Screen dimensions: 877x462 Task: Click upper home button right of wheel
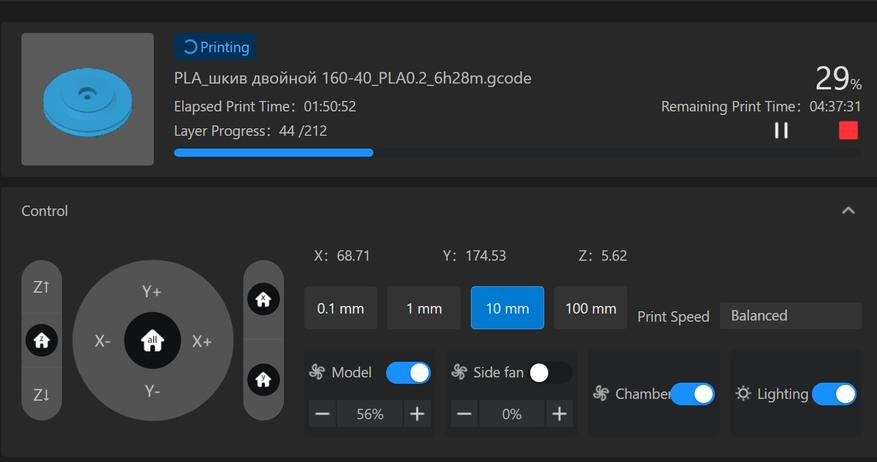(x=263, y=299)
